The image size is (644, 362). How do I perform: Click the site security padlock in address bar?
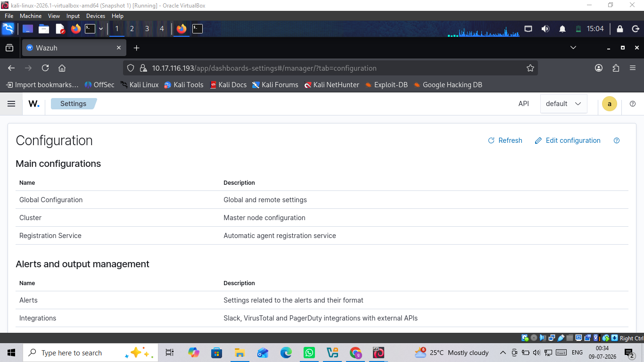point(143,68)
